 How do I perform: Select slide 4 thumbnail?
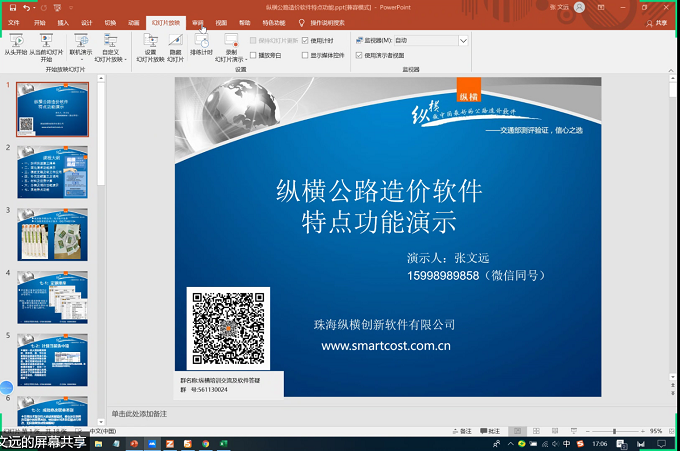pyautogui.click(x=52, y=297)
